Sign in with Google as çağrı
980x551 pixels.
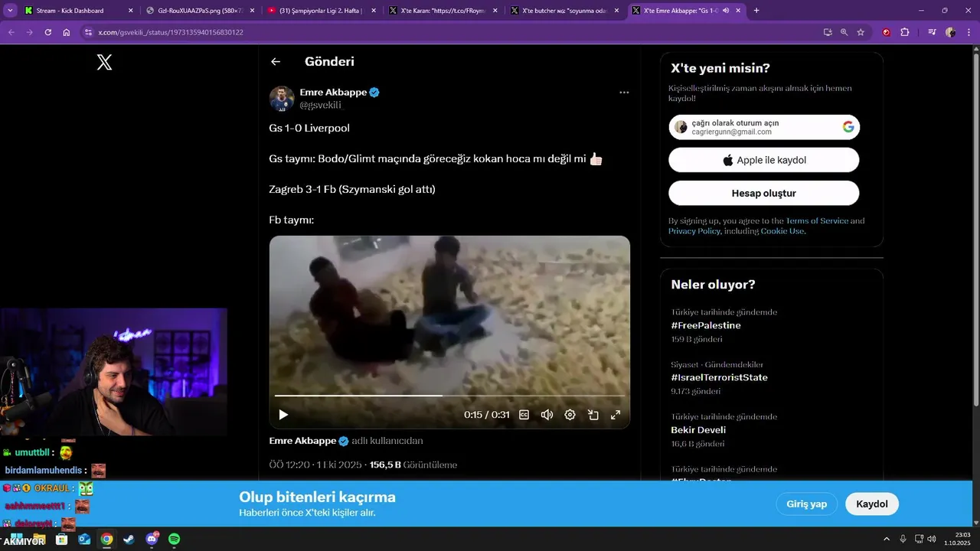click(764, 127)
